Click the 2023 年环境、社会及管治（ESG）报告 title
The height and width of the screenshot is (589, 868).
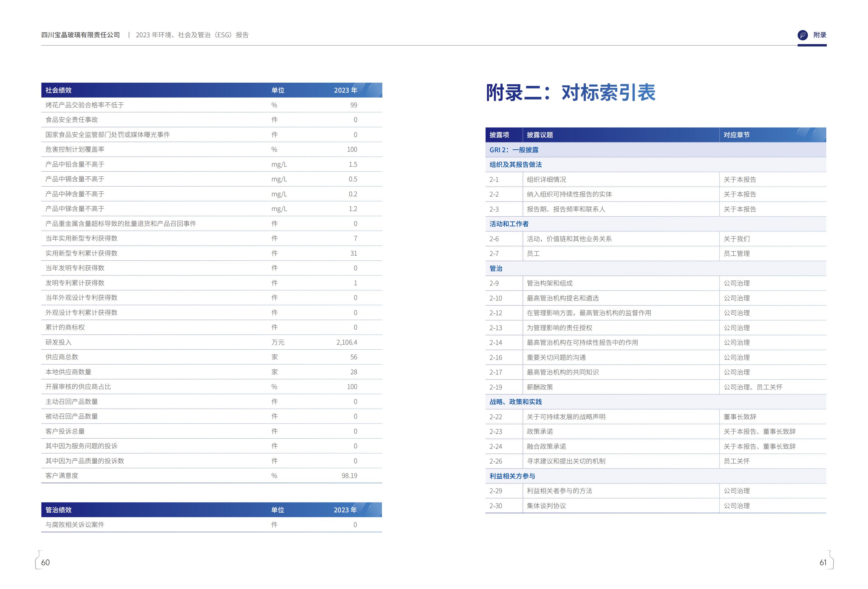coord(192,35)
